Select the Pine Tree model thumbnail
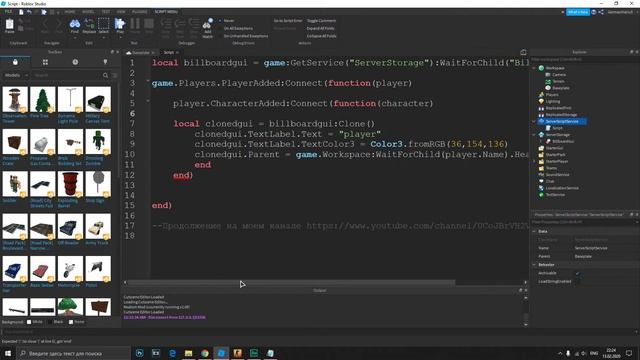 pyautogui.click(x=42, y=99)
